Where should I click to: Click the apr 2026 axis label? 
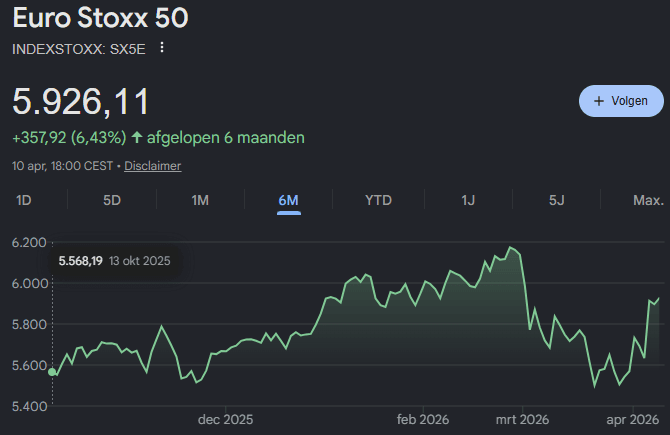[633, 419]
